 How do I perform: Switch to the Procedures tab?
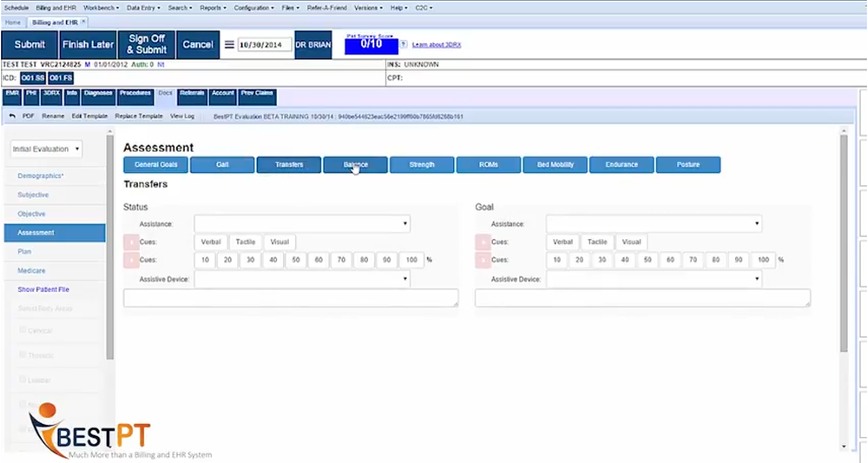pyautogui.click(x=135, y=96)
